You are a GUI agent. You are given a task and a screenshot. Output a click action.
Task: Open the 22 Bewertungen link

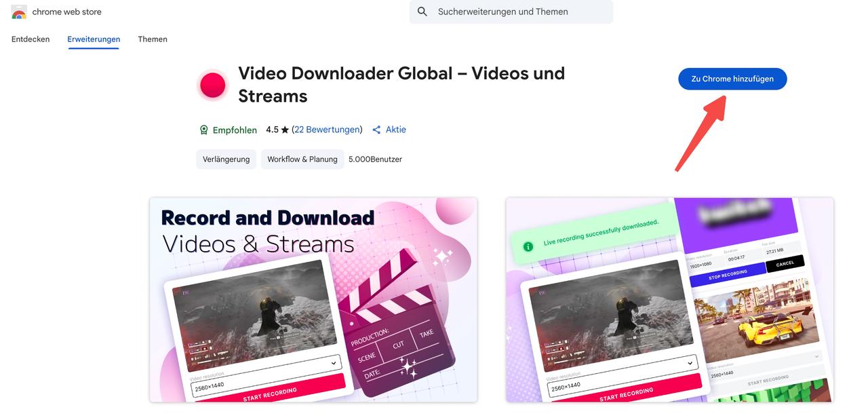tap(328, 130)
